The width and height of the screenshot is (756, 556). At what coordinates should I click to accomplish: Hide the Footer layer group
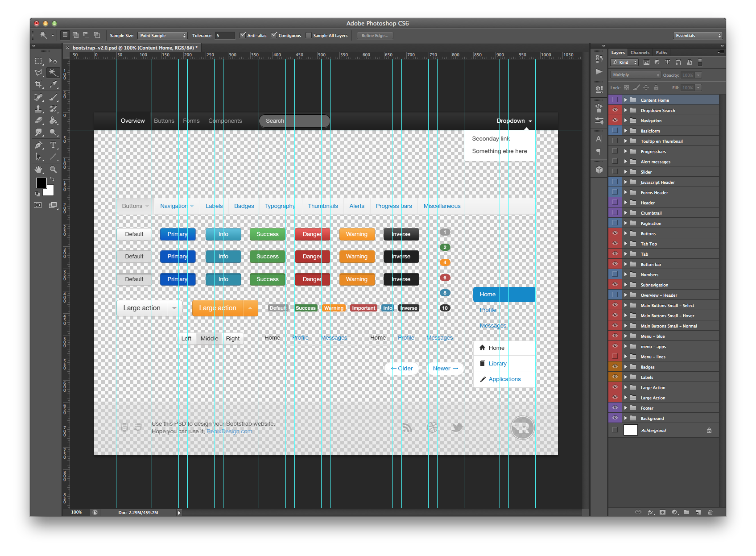point(615,408)
